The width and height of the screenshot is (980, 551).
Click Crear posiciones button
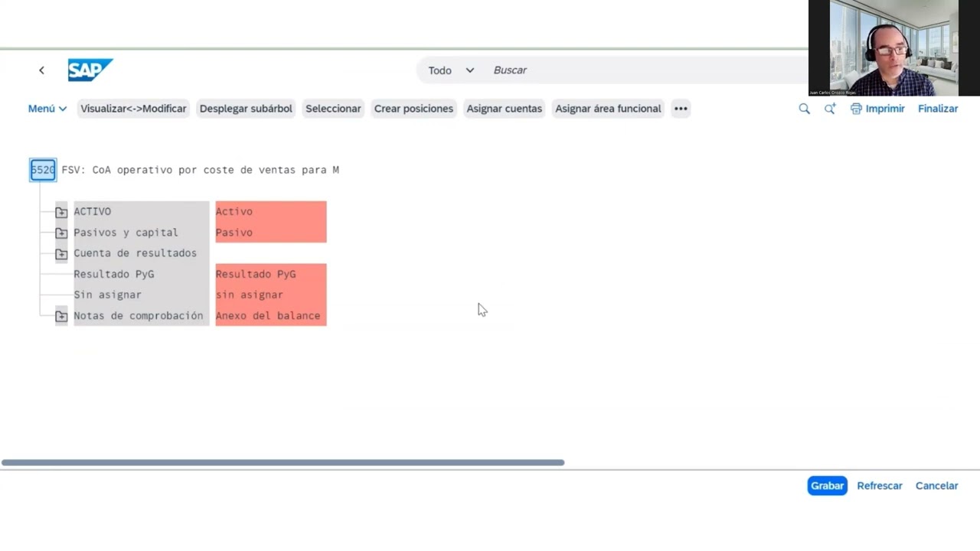[413, 109]
